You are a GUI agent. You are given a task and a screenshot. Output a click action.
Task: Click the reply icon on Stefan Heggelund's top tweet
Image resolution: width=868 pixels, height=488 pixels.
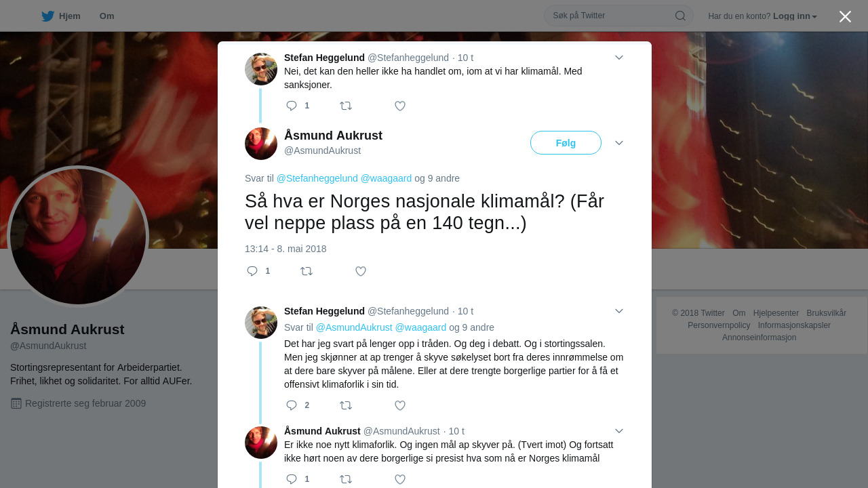(292, 106)
